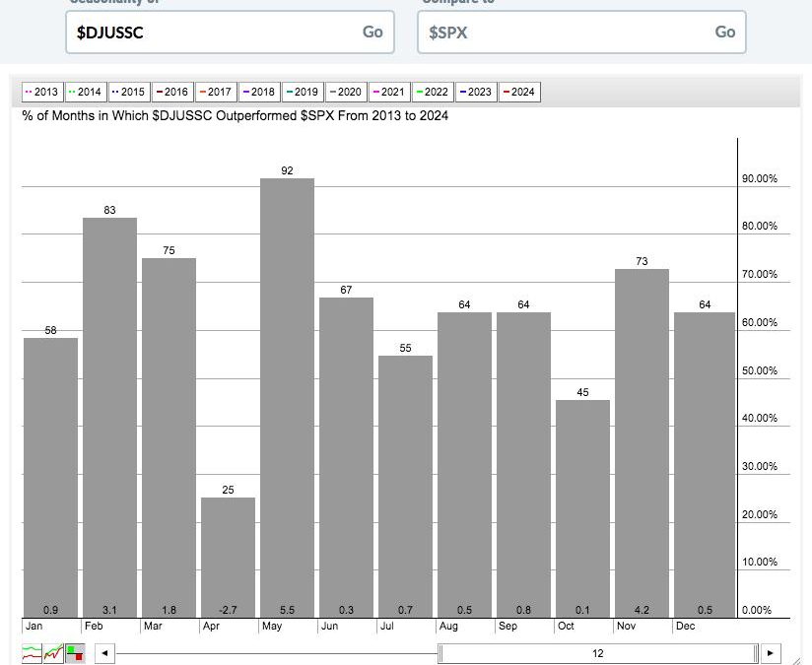This screenshot has height=665, width=812.
Task: Grab the left edge grip of the slider thumb
Action: click(x=440, y=653)
